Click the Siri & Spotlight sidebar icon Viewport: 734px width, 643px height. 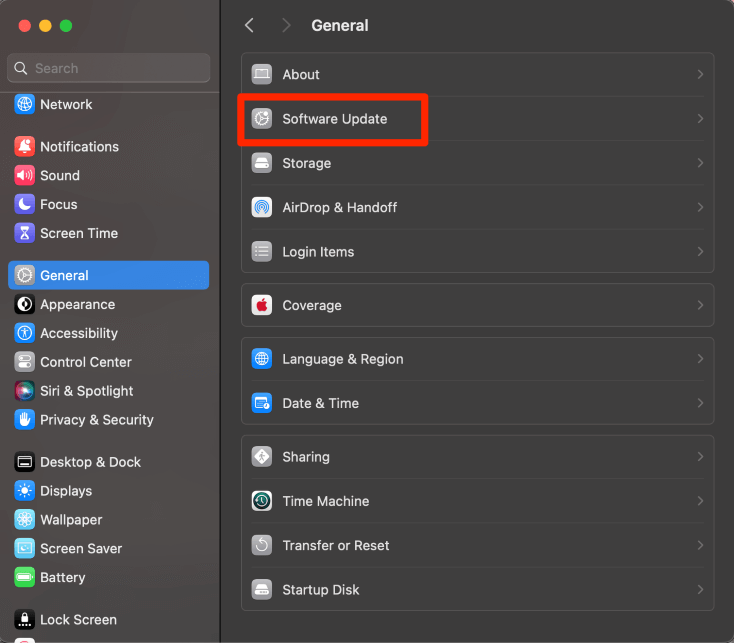(x=24, y=391)
